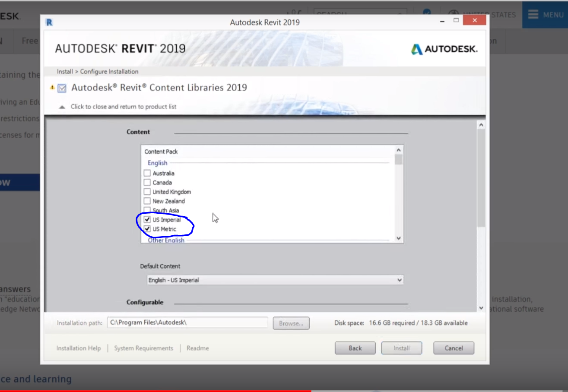
Task: Click the Installation path text field
Action: (x=187, y=322)
